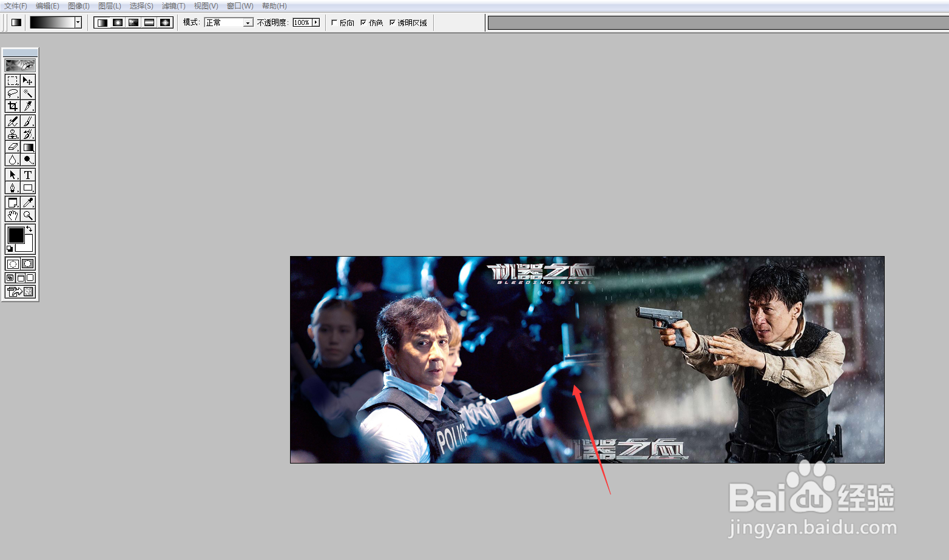949x560 pixels.
Task: Click the Adobe Online eye image in the toolbox
Action: [x=20, y=65]
